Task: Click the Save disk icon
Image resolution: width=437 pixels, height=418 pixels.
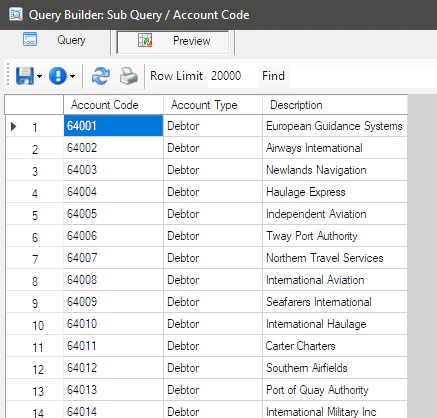Action: tap(25, 76)
